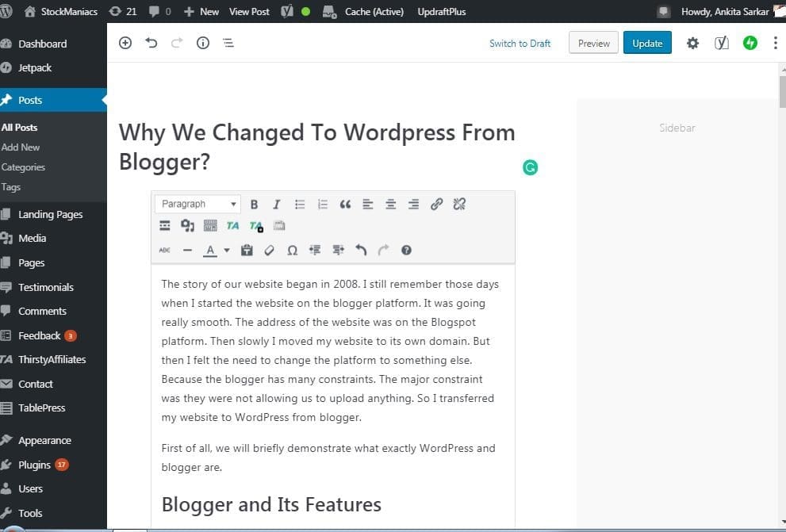Click the Preview button

point(593,44)
